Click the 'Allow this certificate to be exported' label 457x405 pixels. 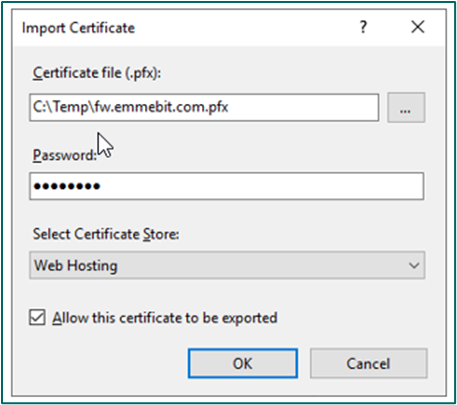(165, 318)
